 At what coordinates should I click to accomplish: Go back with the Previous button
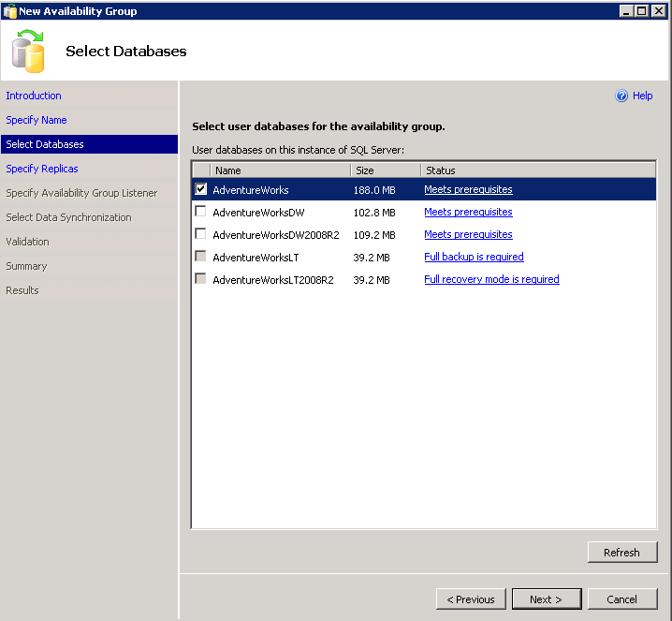click(471, 599)
